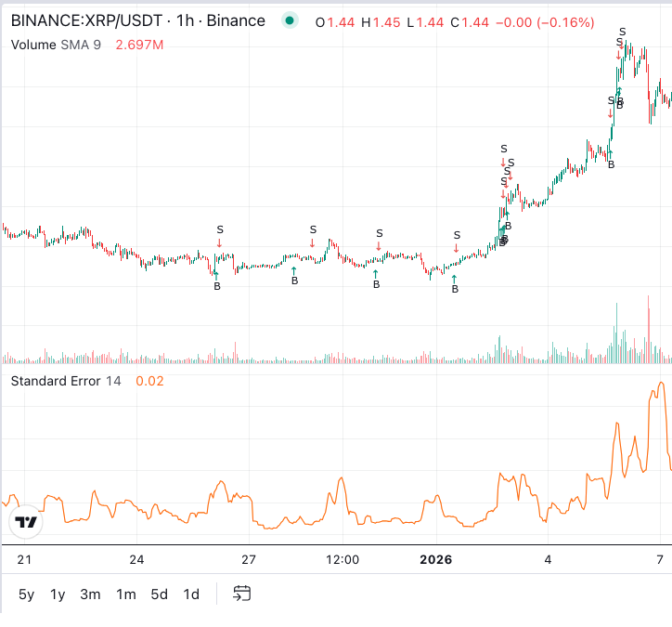Screen dimensions: 672x627
Task: Click the Standard Error 14 indicator label
Action: 66,381
